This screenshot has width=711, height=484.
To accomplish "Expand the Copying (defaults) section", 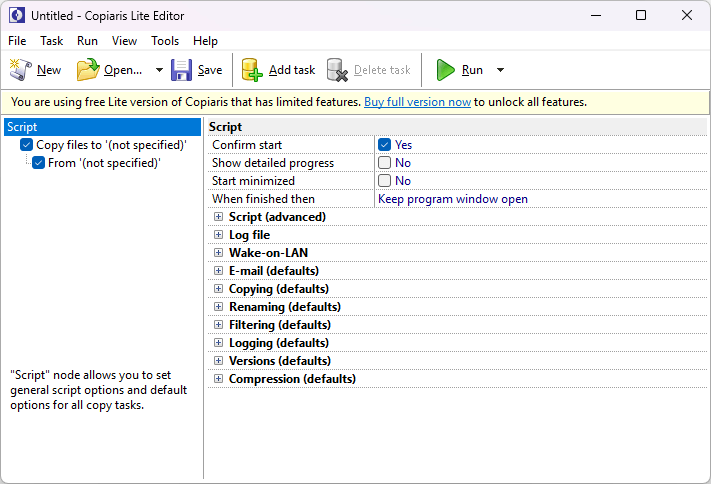I will click(x=219, y=288).
